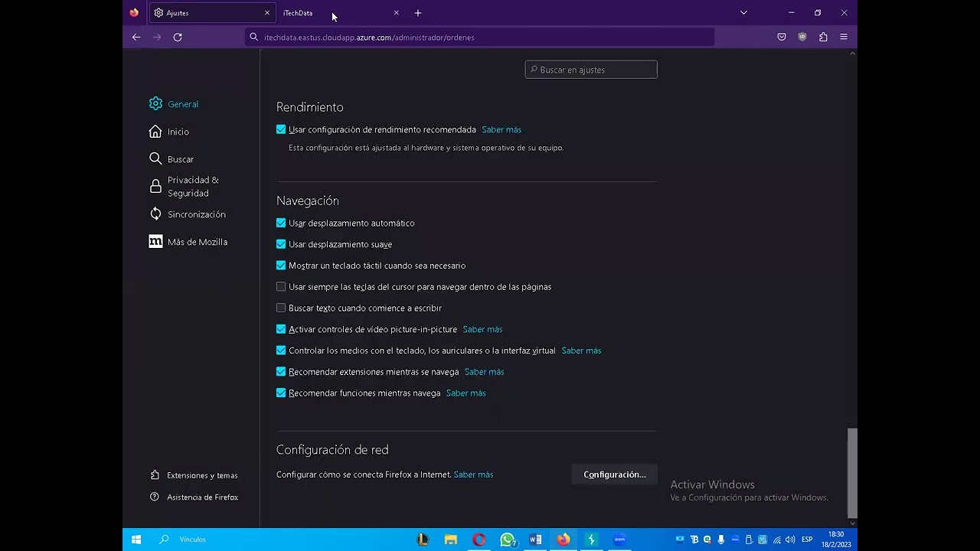Click the Buscar en ajustes search box

click(591, 70)
